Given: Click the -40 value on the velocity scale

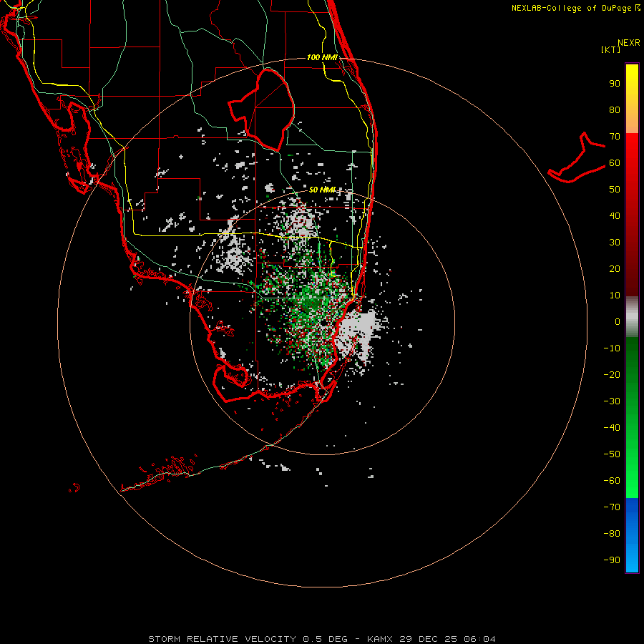Looking at the screenshot, I should pyautogui.click(x=612, y=428).
